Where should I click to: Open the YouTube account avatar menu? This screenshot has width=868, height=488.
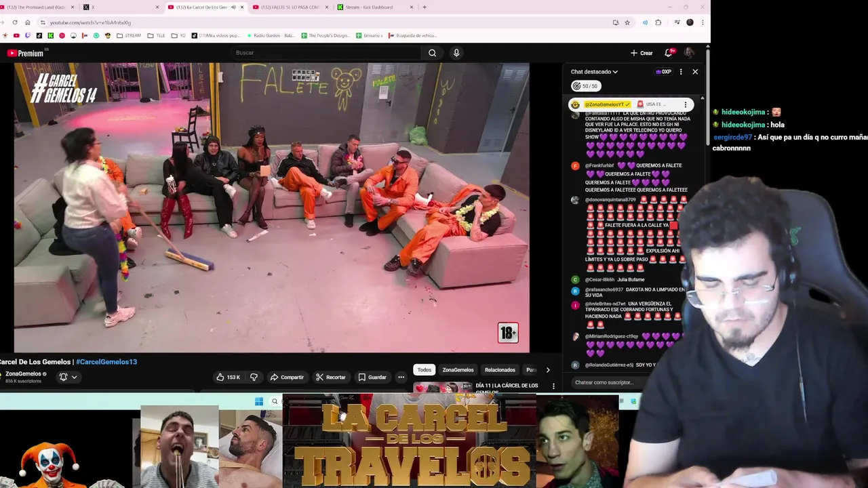tap(689, 53)
